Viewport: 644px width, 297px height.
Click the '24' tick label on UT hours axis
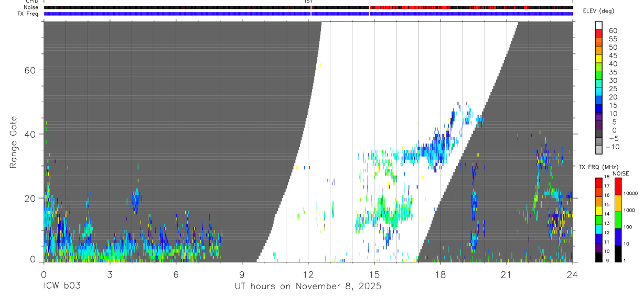[x=572, y=274]
